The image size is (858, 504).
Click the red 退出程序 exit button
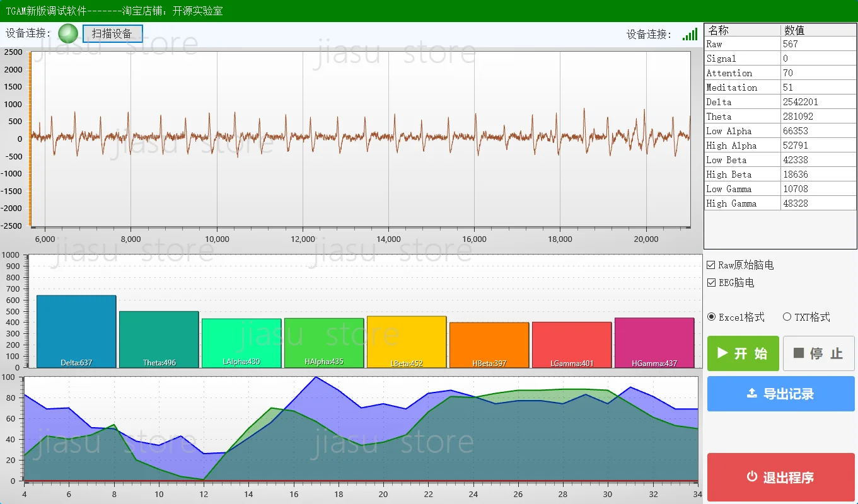coord(780,478)
